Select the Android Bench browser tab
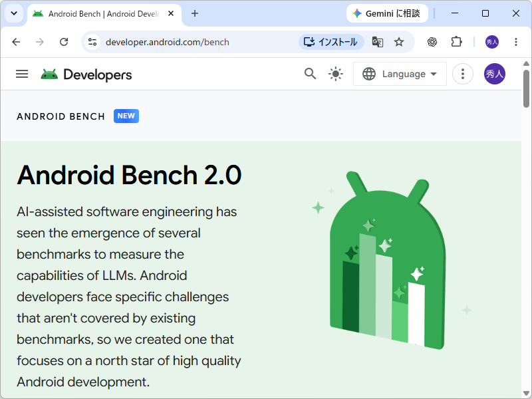Viewport: 532px width, 399px height. tap(104, 14)
